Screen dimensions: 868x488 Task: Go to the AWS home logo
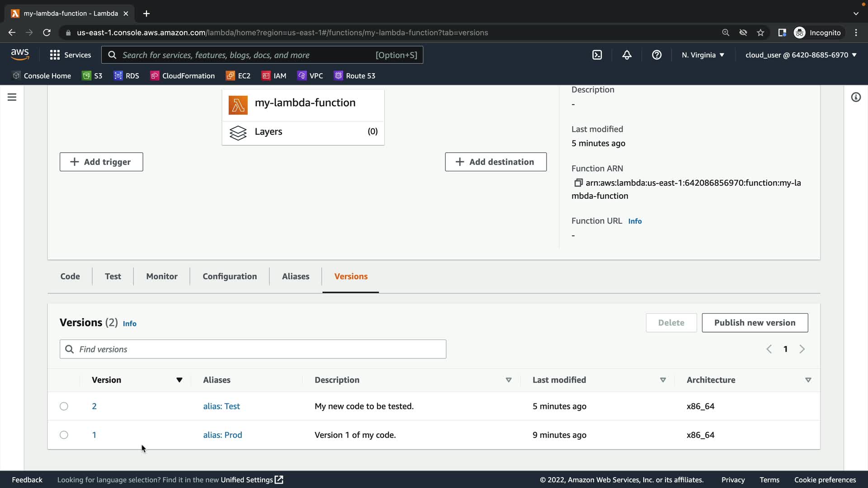tap(20, 55)
